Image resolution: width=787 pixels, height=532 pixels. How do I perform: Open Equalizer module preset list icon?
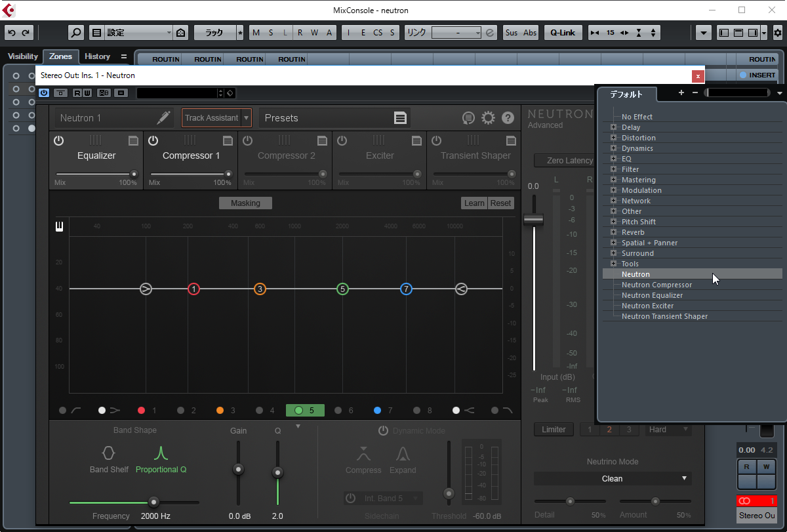click(133, 140)
